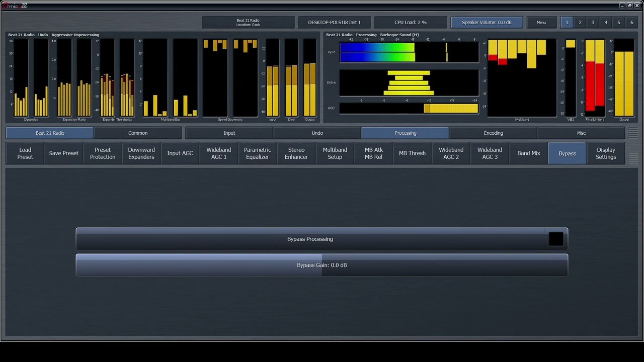Click the Dynamics meter in Undo display
Screen dimensions: 644x362
point(31,78)
